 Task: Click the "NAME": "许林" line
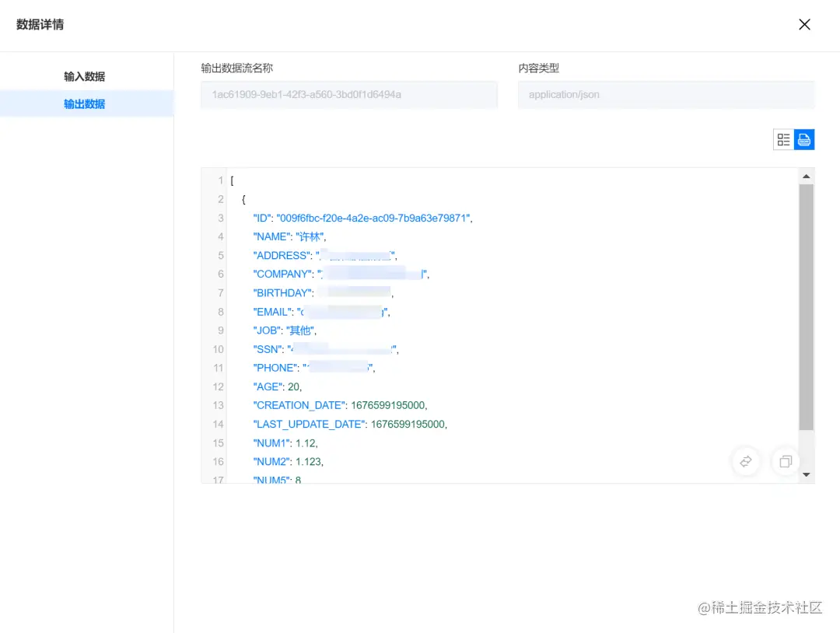pos(289,236)
